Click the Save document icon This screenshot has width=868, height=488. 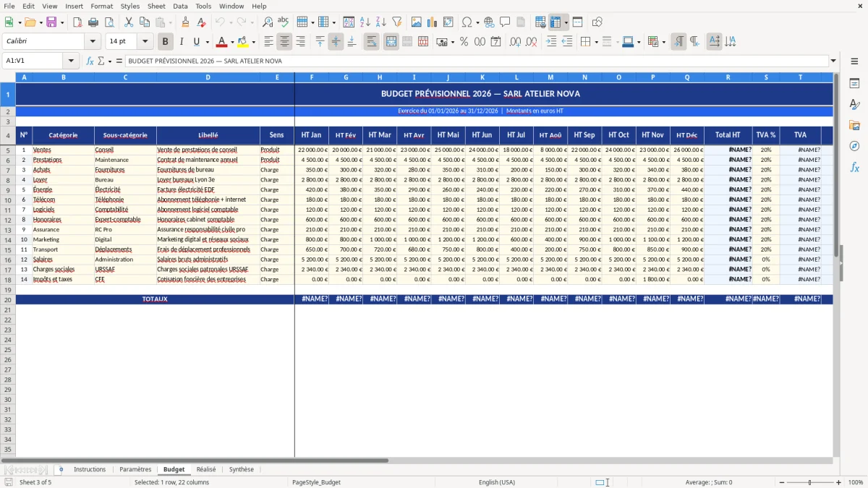(51, 22)
